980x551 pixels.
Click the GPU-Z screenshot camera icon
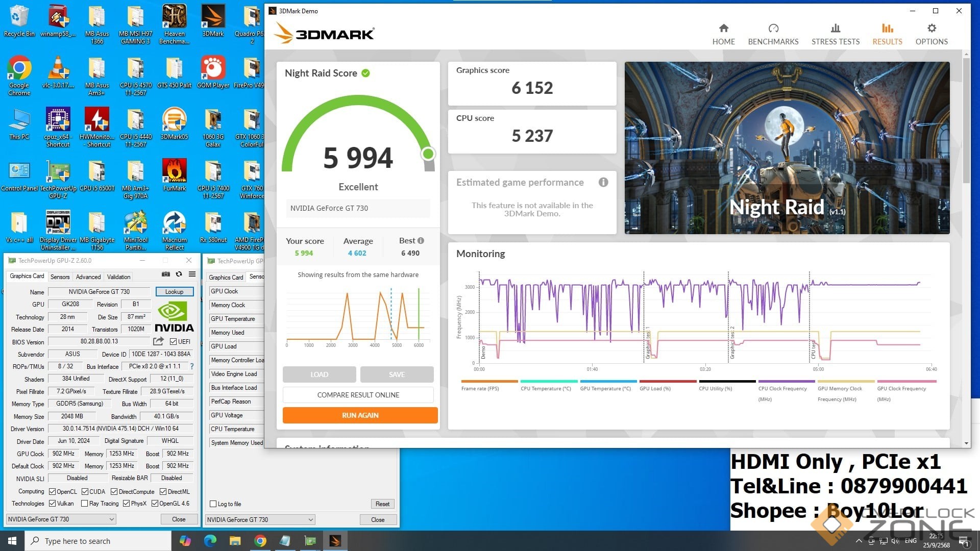click(x=166, y=274)
